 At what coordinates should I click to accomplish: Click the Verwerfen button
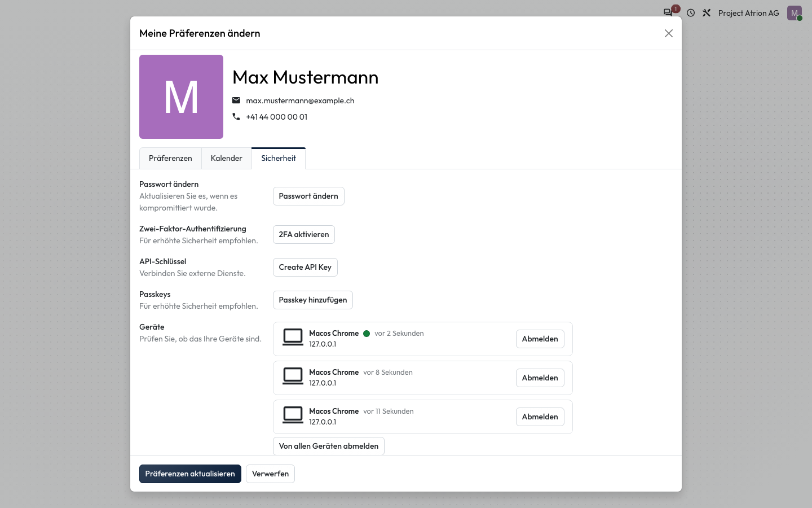click(x=270, y=474)
